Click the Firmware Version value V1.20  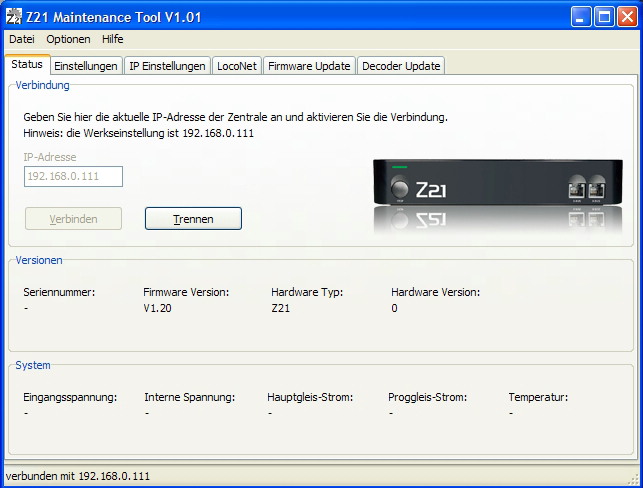pyautogui.click(x=157, y=308)
